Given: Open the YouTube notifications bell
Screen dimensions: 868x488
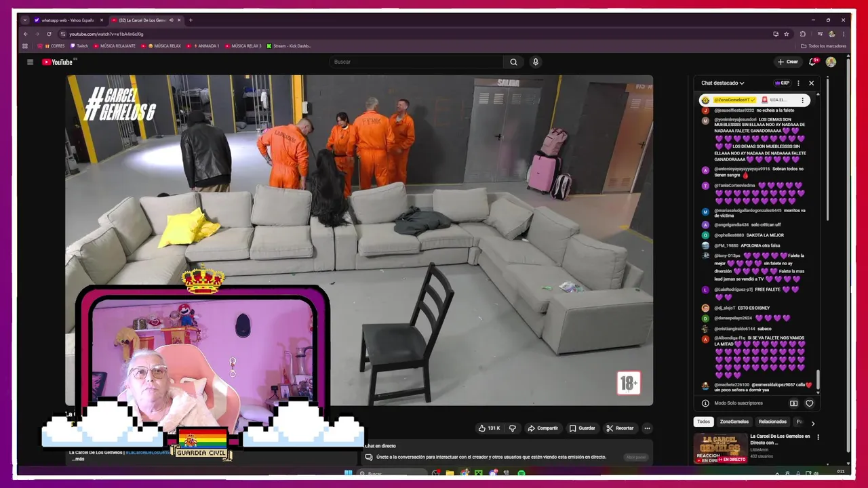Looking at the screenshot, I should 812,62.
